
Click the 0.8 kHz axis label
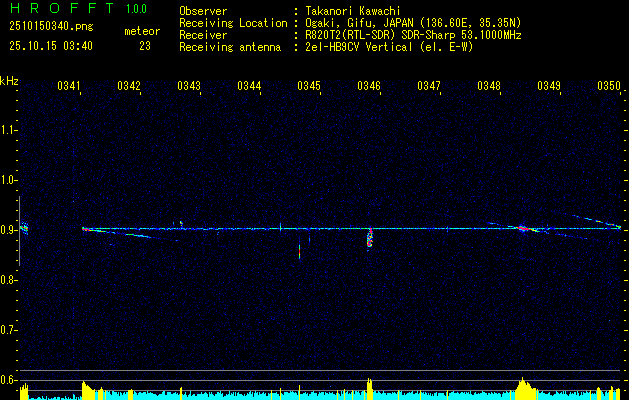click(8, 280)
